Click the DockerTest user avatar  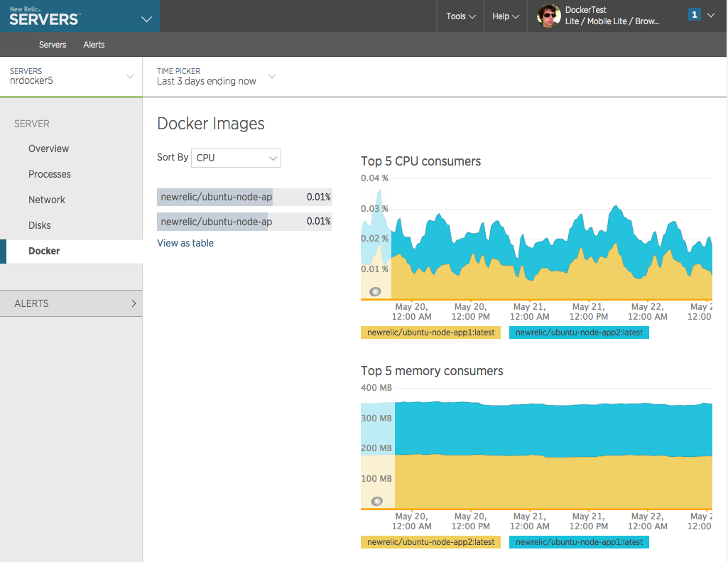click(548, 16)
